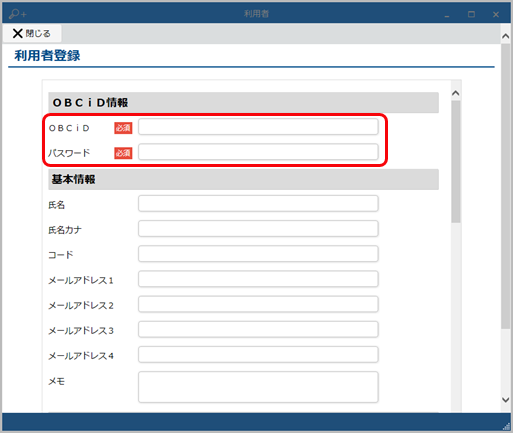Click the resize grip in status bar corner
This screenshot has width=513, height=433.
click(507, 426)
